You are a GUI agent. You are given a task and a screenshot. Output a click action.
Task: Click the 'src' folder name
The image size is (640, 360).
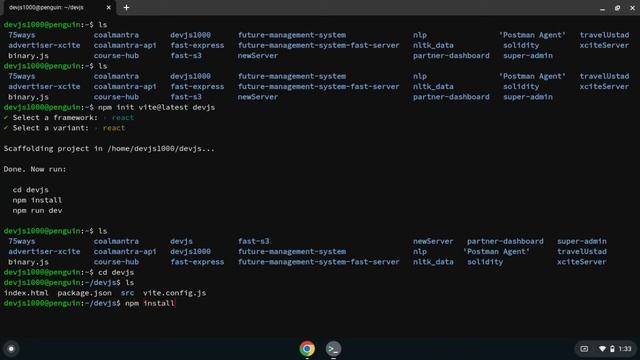[x=127, y=293]
